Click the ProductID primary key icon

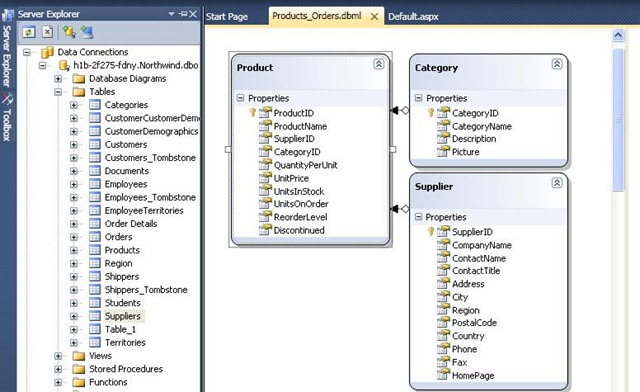point(253,113)
